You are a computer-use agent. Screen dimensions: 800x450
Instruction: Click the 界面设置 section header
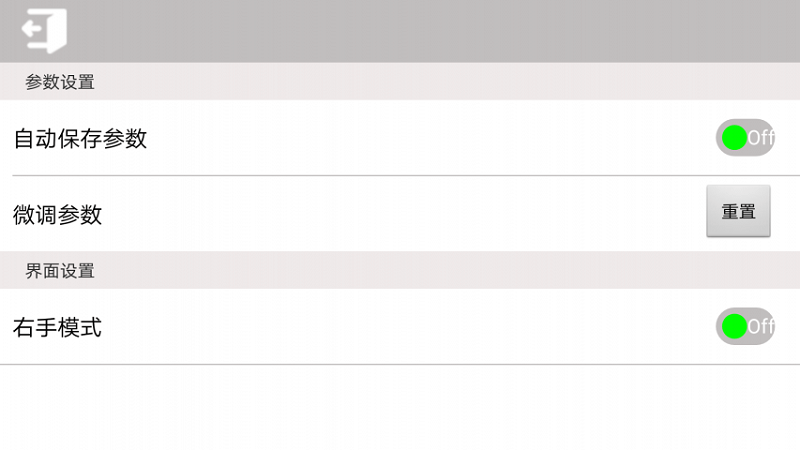click(x=400, y=270)
